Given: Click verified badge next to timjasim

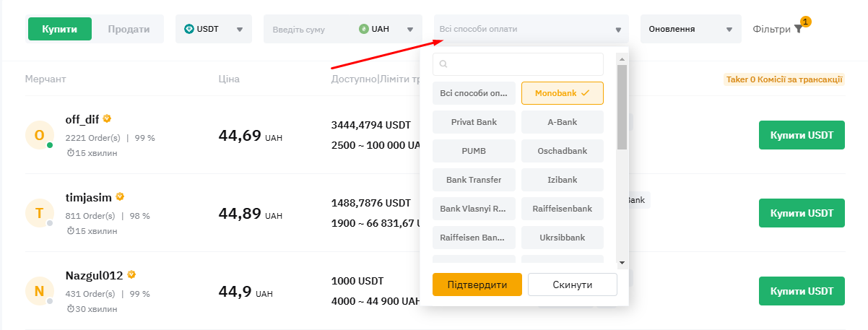Looking at the screenshot, I should [120, 196].
